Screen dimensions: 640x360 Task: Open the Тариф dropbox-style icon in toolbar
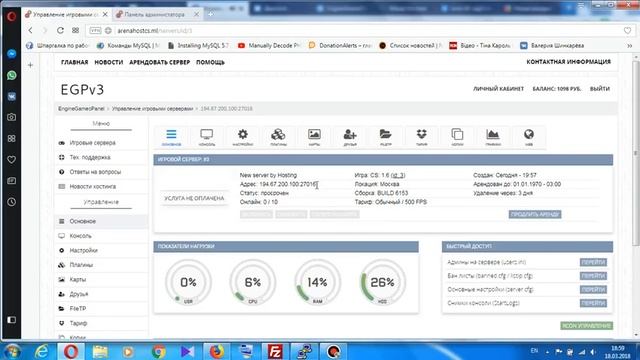pos(422,137)
